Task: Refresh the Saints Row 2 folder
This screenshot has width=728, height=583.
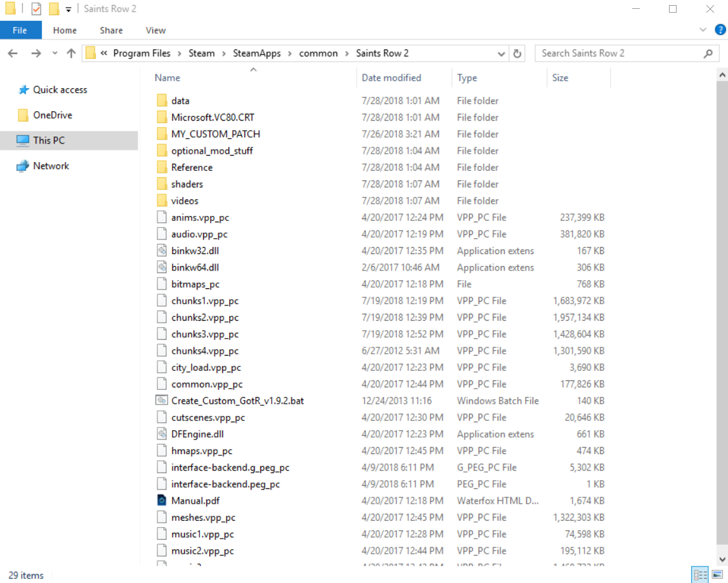Action: pos(517,53)
